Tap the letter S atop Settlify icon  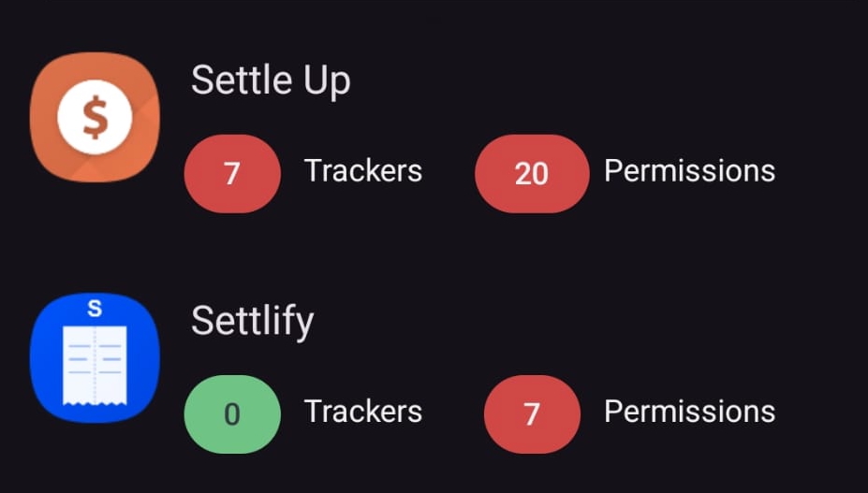[x=95, y=309]
